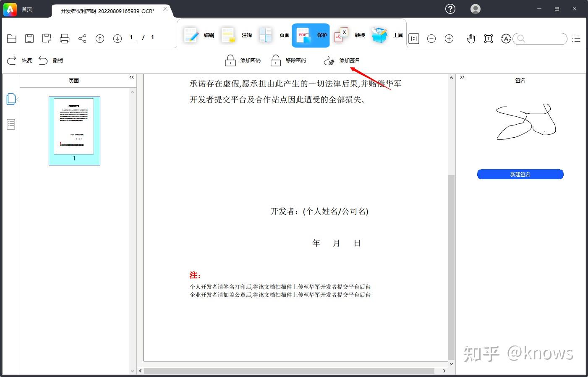
Task: Open the list menu icon beside search
Action: pyautogui.click(x=576, y=39)
